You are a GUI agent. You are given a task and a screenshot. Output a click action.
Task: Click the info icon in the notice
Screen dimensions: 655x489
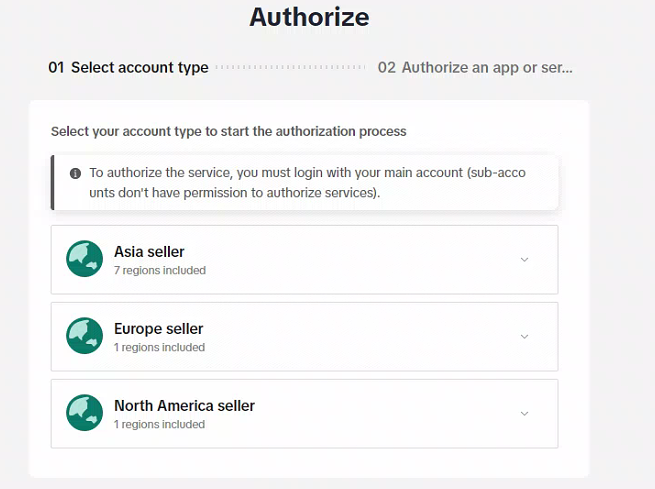click(75, 173)
